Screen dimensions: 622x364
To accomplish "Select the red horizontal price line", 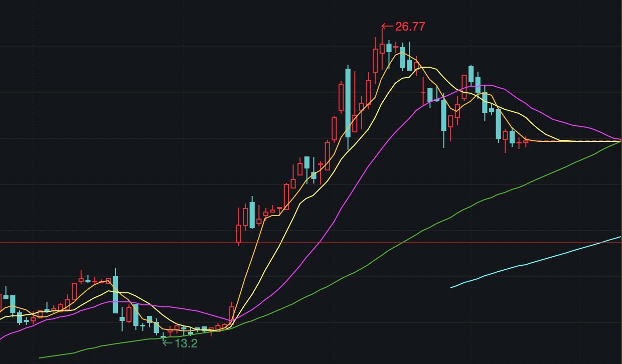I will (x=311, y=243).
